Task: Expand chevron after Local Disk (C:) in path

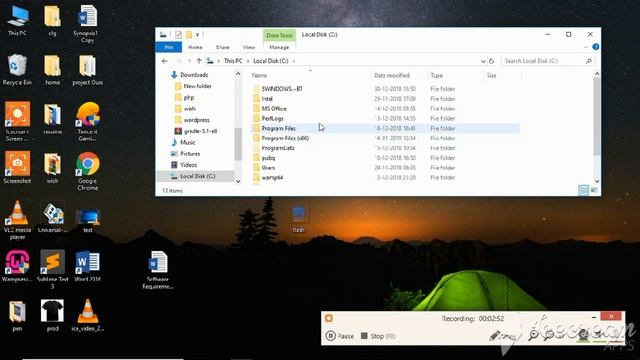Action: (x=293, y=61)
